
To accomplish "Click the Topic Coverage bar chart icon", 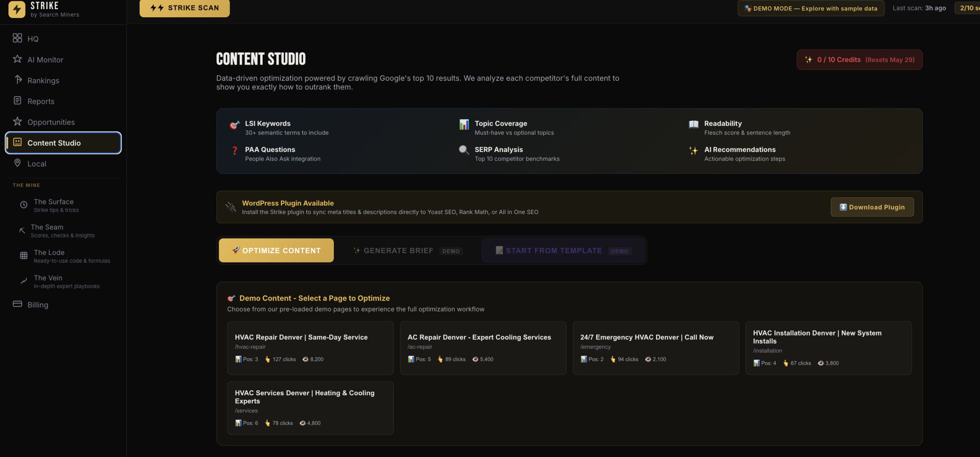I will coord(464,124).
